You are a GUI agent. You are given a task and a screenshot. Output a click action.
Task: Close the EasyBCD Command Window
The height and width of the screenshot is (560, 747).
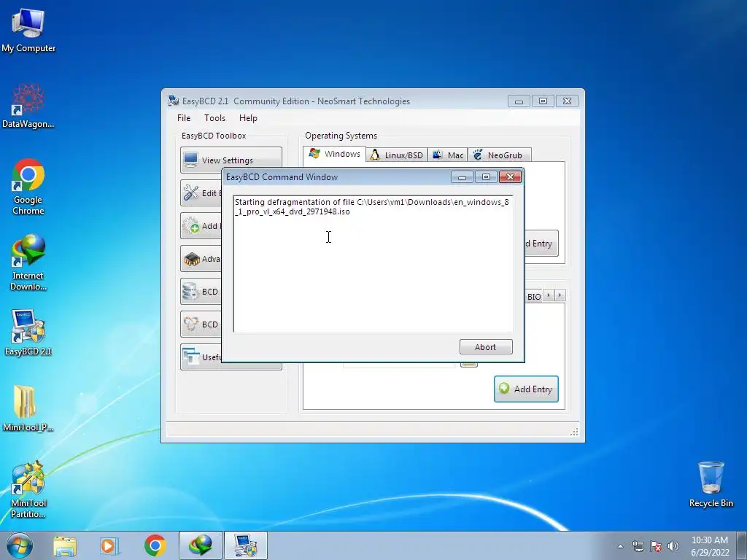pos(510,176)
